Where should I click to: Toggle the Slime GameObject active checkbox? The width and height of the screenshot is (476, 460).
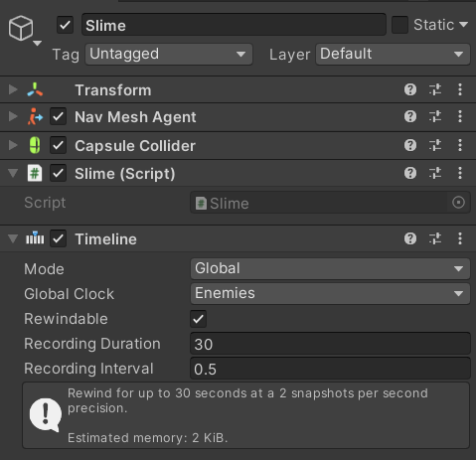pos(65,25)
